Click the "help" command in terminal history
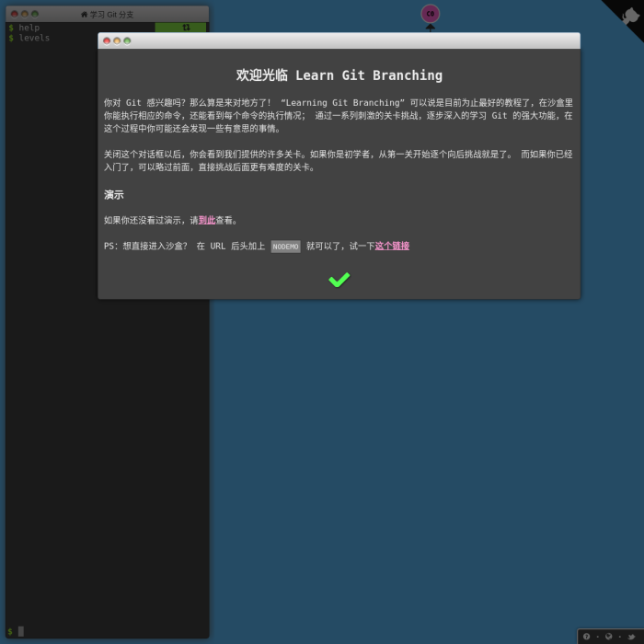Image resolution: width=644 pixels, height=644 pixels. (x=29, y=28)
